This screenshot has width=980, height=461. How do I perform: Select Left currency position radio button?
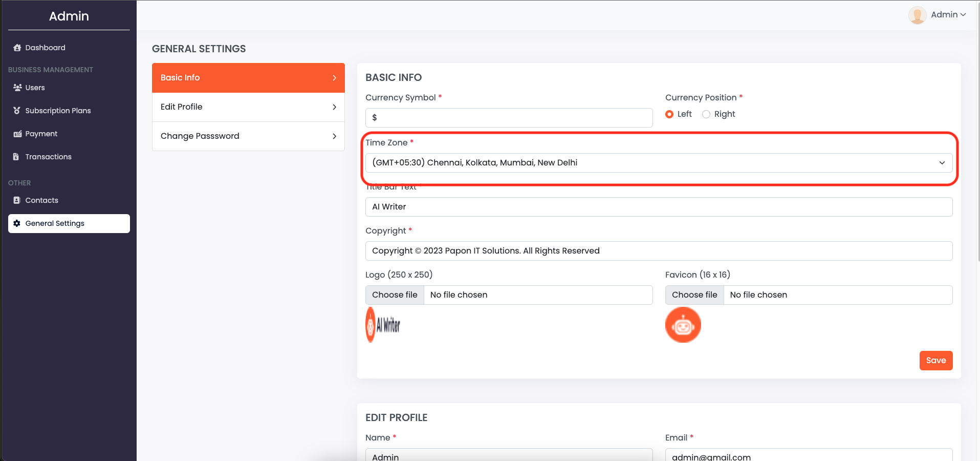tap(669, 114)
